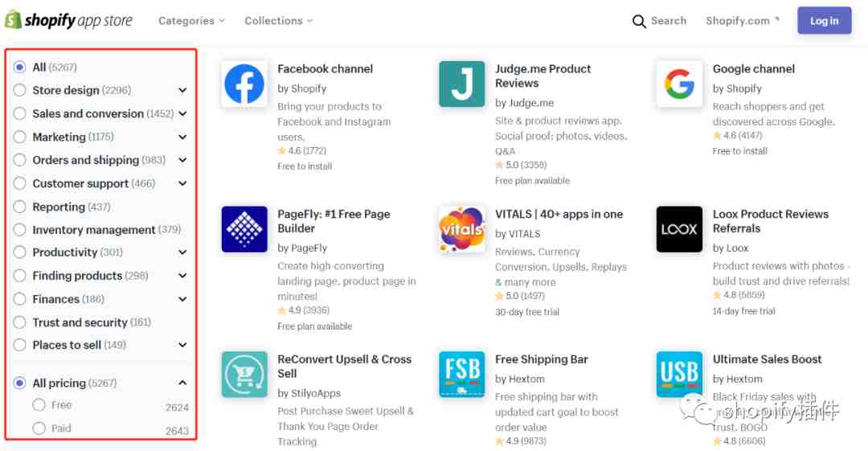
Task: Select the Store design radio button
Action: (x=19, y=90)
